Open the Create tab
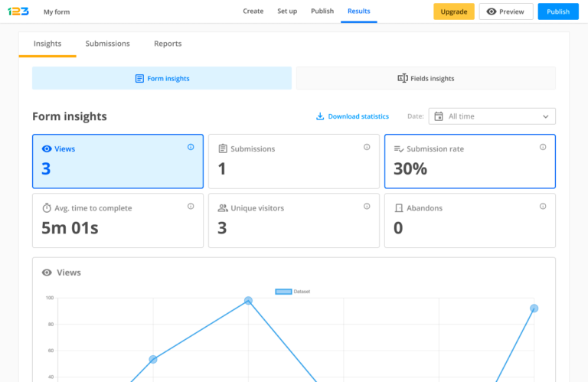The width and height of the screenshot is (588, 382). [253, 11]
